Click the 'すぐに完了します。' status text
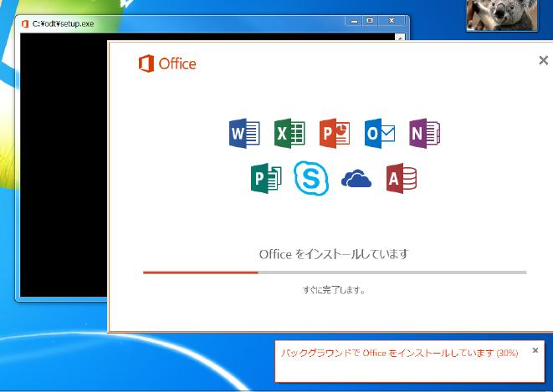This screenshot has width=553, height=392. [334, 290]
